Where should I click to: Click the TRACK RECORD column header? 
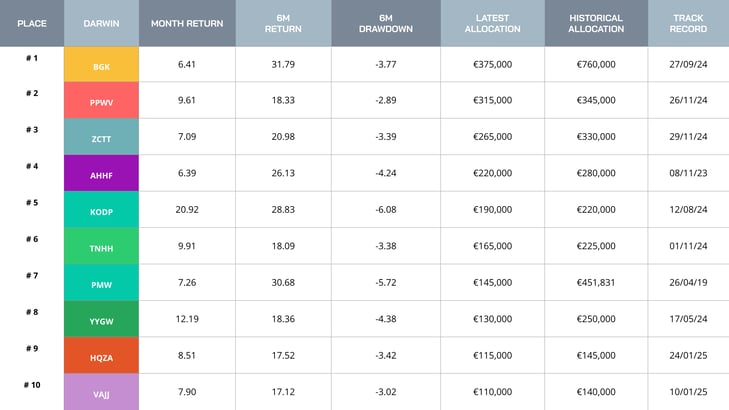point(688,23)
